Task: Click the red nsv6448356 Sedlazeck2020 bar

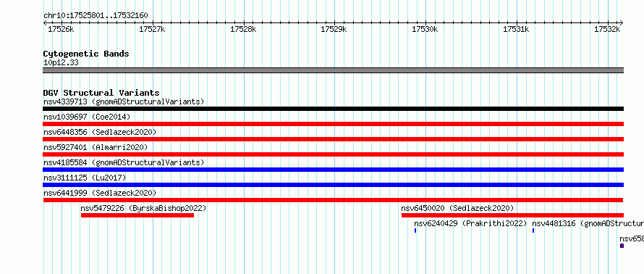Action: coord(333,139)
